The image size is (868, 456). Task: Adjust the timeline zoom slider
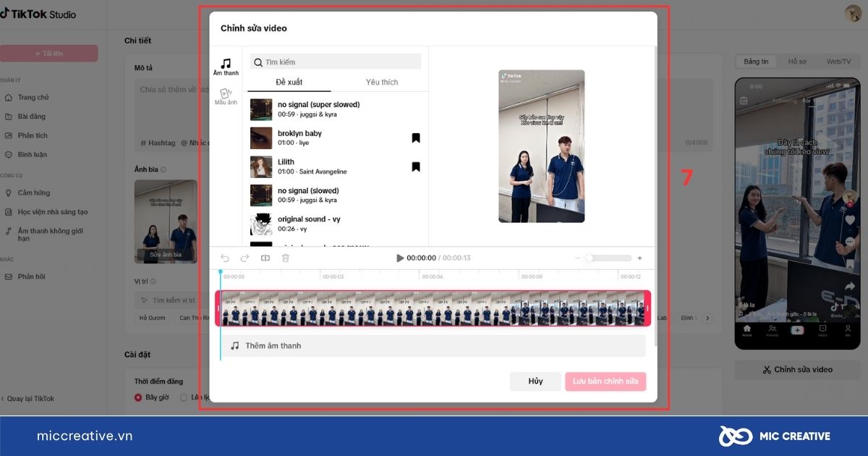(x=608, y=258)
